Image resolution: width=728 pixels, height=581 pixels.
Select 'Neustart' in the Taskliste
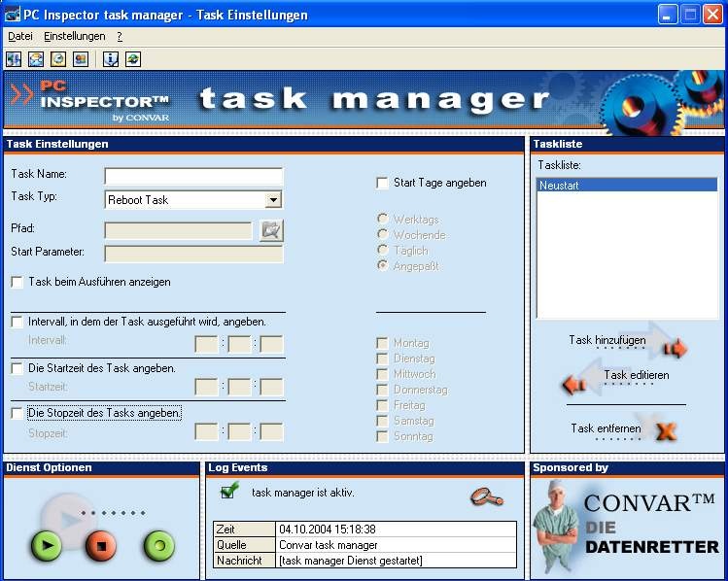[x=626, y=186]
